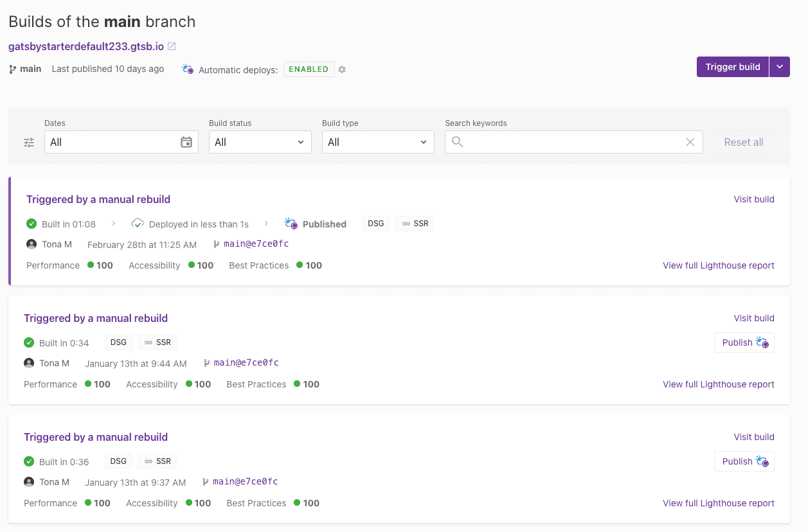Publish the January 13th 9:44 AM build
This screenshot has height=532, width=808.
point(744,342)
